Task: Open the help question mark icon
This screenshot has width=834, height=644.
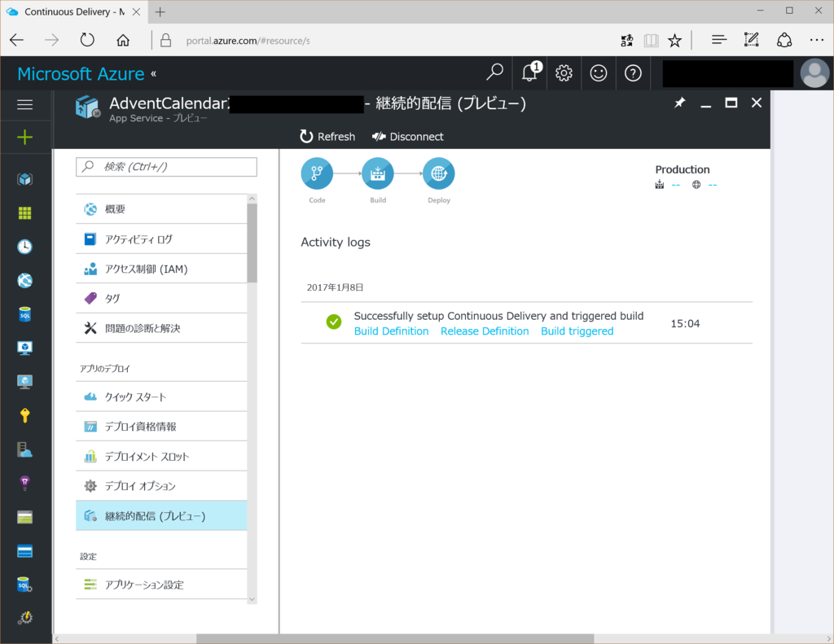Action: (x=633, y=72)
